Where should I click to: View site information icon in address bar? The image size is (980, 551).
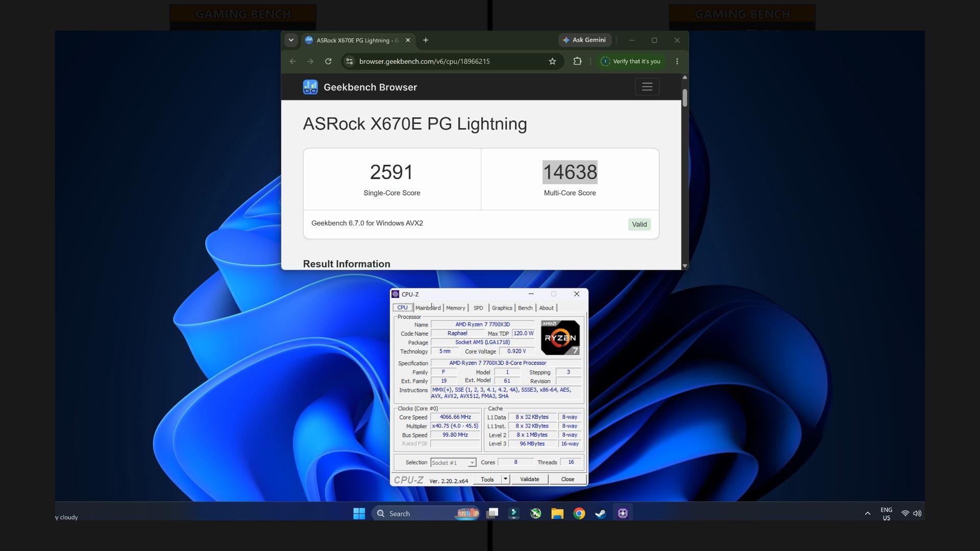tap(350, 61)
